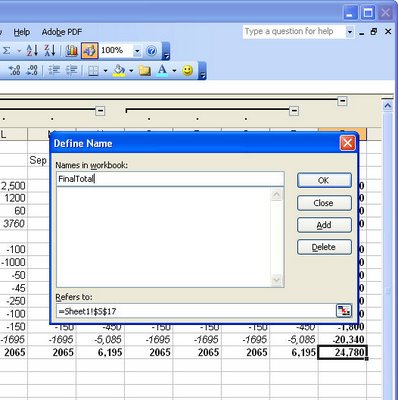The width and height of the screenshot is (398, 400).
Task: Click the Close button in Define Name
Action: (x=324, y=203)
